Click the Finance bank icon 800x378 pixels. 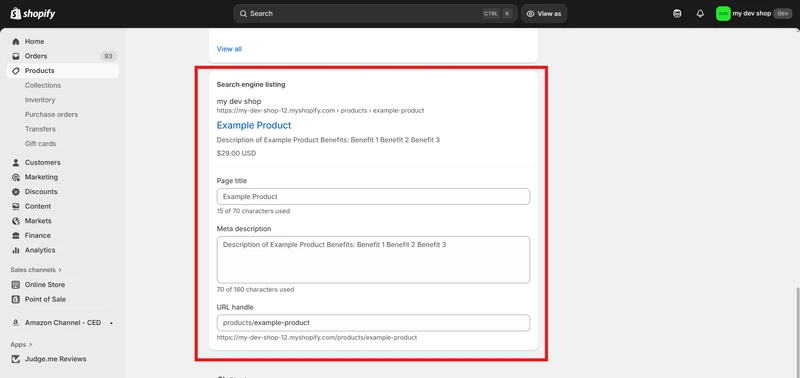16,236
